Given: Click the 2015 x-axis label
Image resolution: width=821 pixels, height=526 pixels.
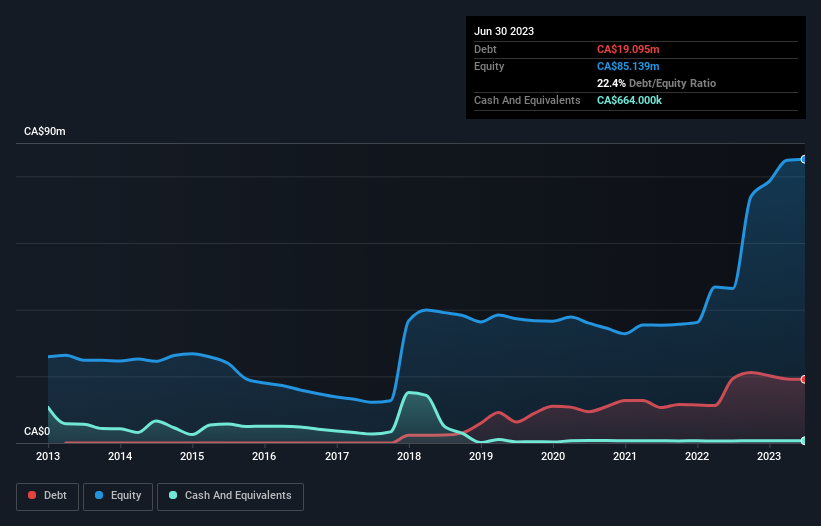Looking at the screenshot, I should click(192, 456).
